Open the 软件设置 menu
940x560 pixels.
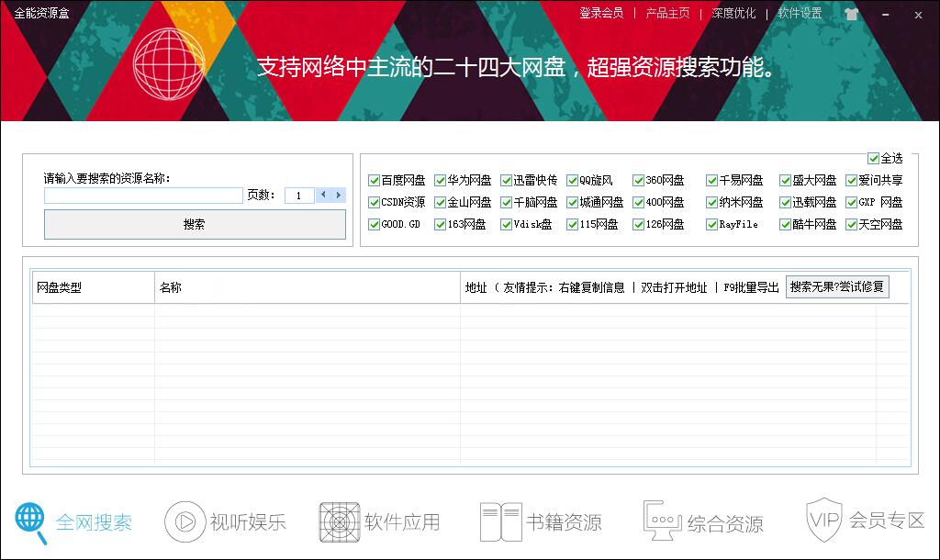800,14
